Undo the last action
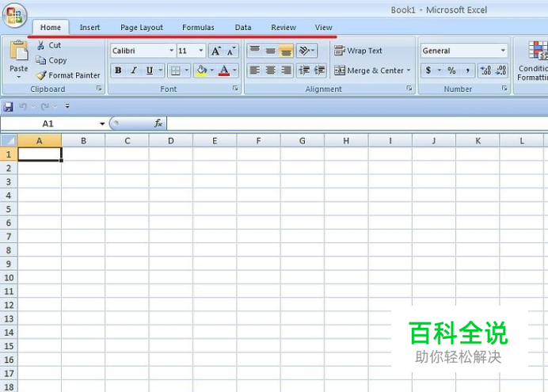The width and height of the screenshot is (548, 392). pos(23,106)
